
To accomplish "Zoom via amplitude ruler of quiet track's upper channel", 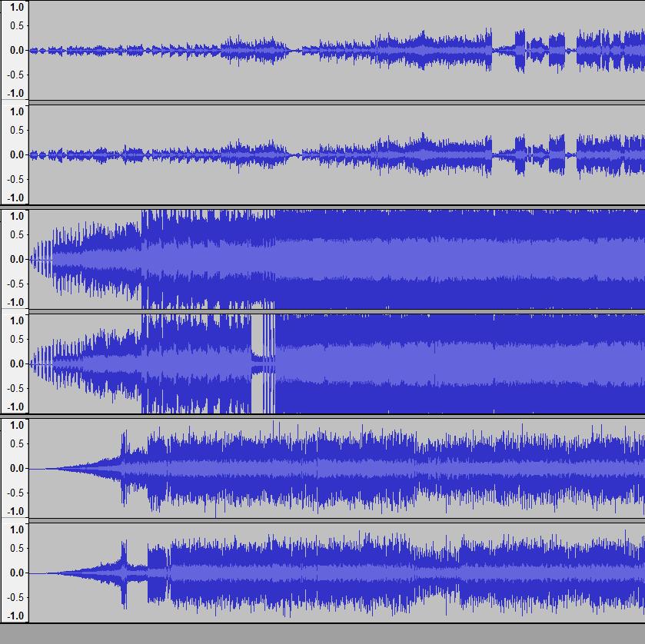I will click(15, 50).
